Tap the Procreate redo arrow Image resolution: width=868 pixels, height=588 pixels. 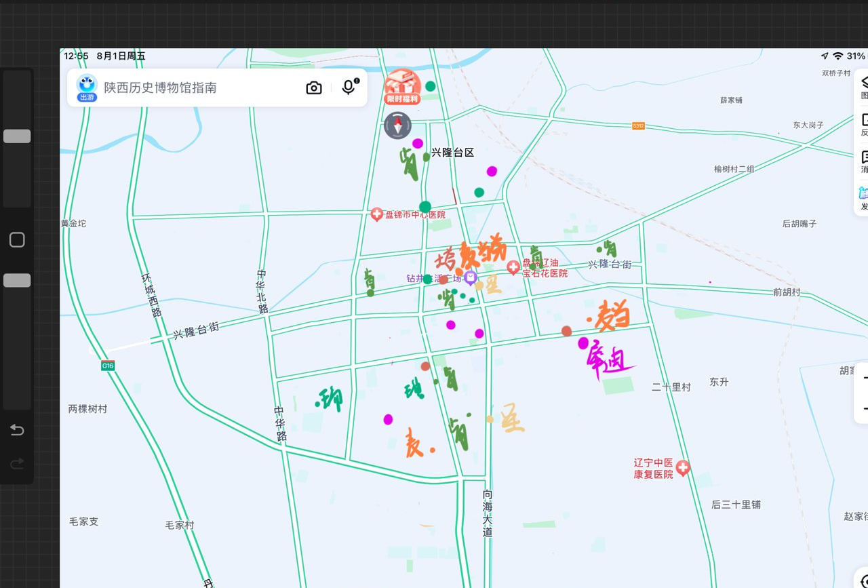pyautogui.click(x=17, y=464)
